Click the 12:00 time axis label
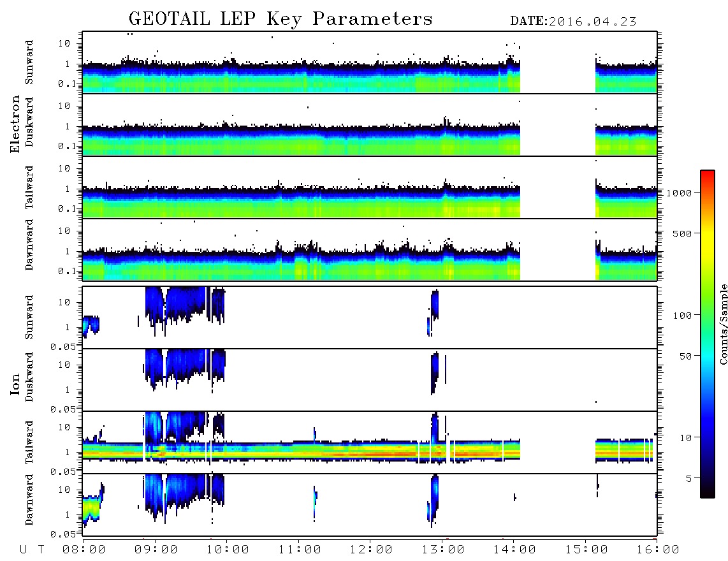This screenshot has height=561, width=728. click(371, 550)
